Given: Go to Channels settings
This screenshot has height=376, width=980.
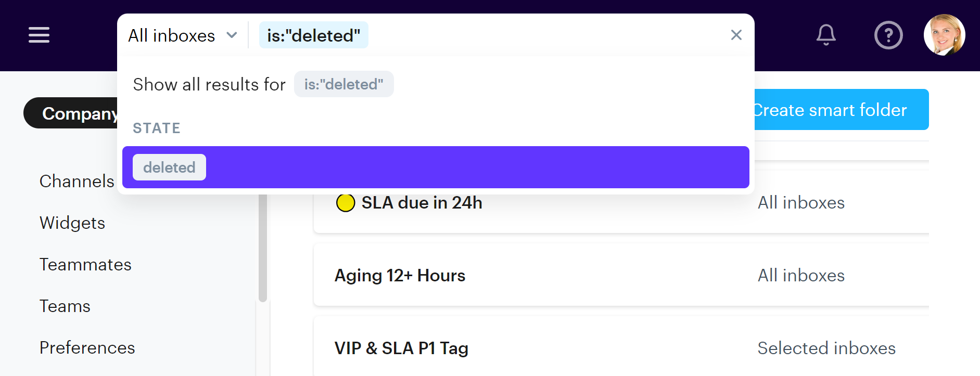Looking at the screenshot, I should click(x=77, y=181).
